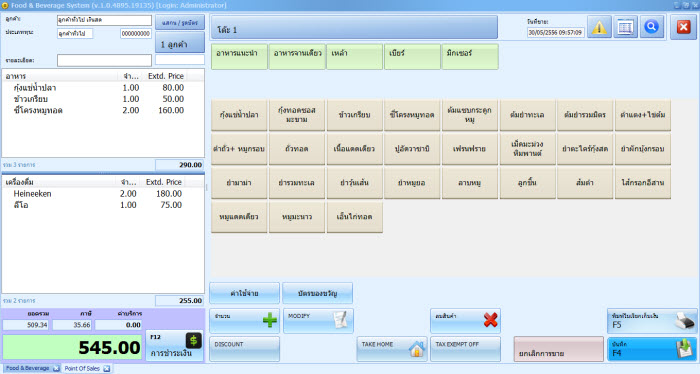Click TAKE HOME with house icon

[x=392, y=349]
